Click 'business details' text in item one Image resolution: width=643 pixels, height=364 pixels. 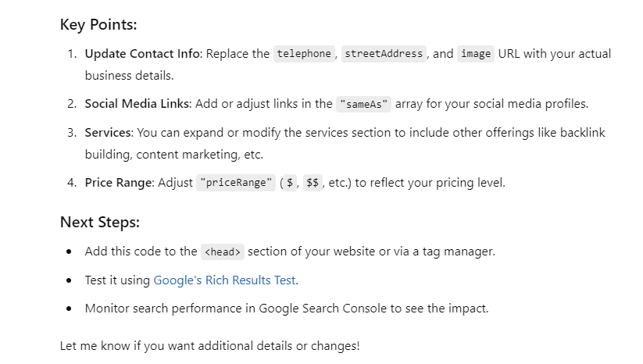(x=129, y=76)
